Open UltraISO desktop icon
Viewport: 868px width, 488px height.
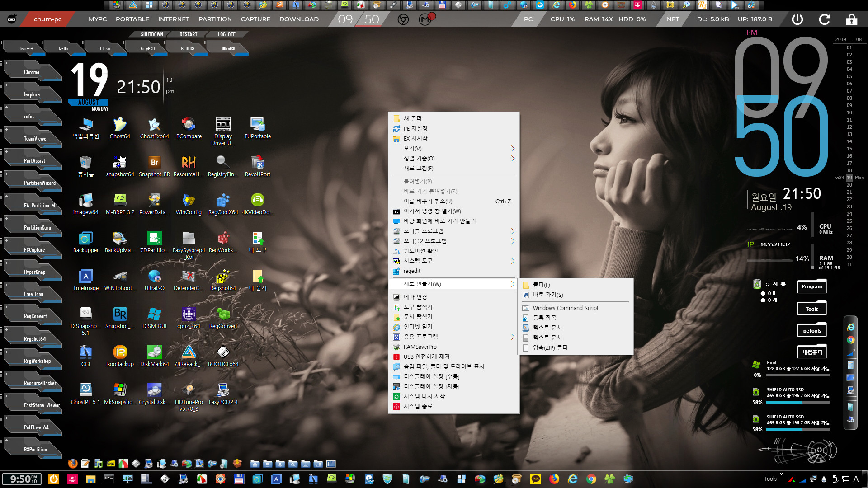(x=154, y=280)
